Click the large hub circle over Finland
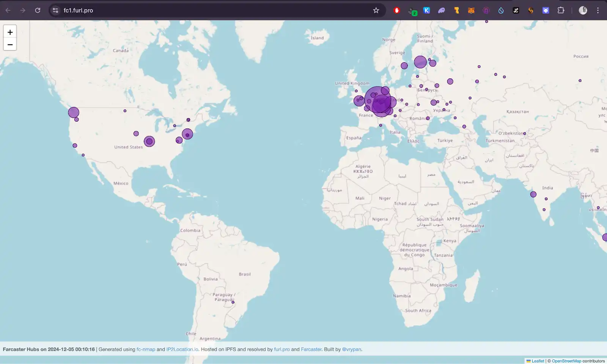Image resolution: width=607 pixels, height=364 pixels. 420,62
